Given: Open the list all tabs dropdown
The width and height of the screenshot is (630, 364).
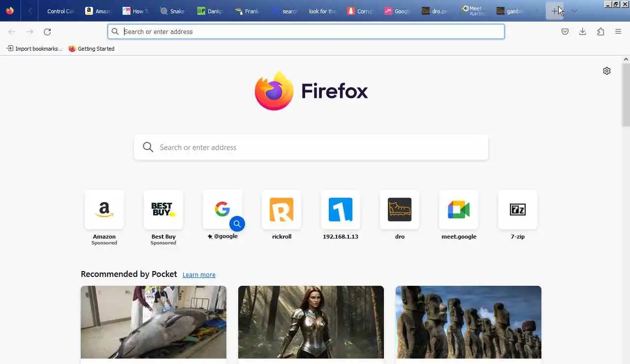Looking at the screenshot, I should (x=574, y=11).
